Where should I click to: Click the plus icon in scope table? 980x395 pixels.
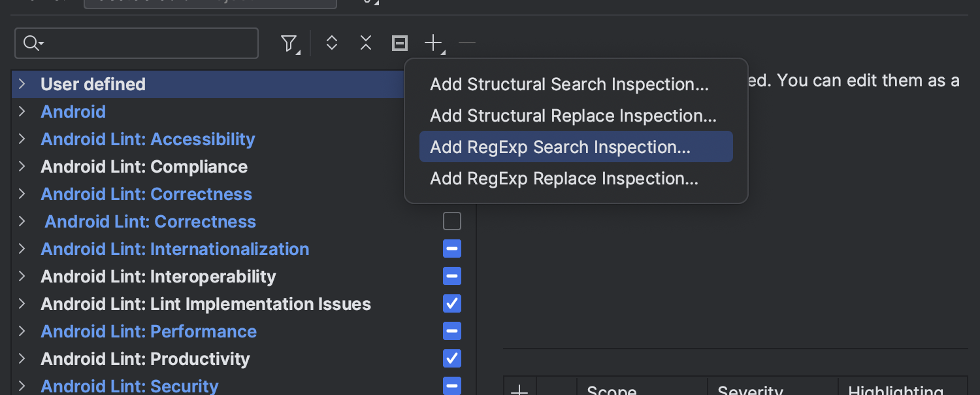(x=519, y=390)
